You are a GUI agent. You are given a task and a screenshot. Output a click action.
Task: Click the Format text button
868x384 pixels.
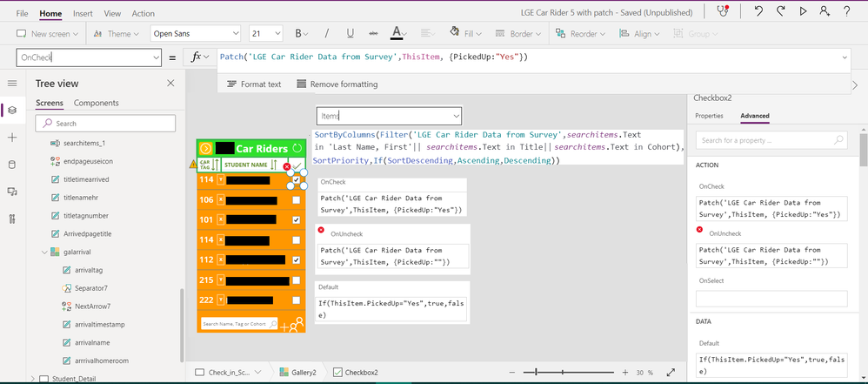tap(255, 84)
